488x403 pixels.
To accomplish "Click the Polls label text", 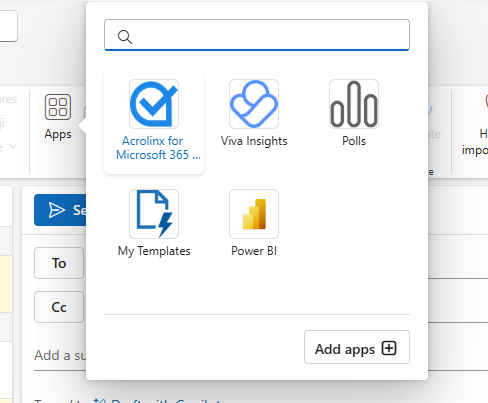I will pyautogui.click(x=354, y=141).
